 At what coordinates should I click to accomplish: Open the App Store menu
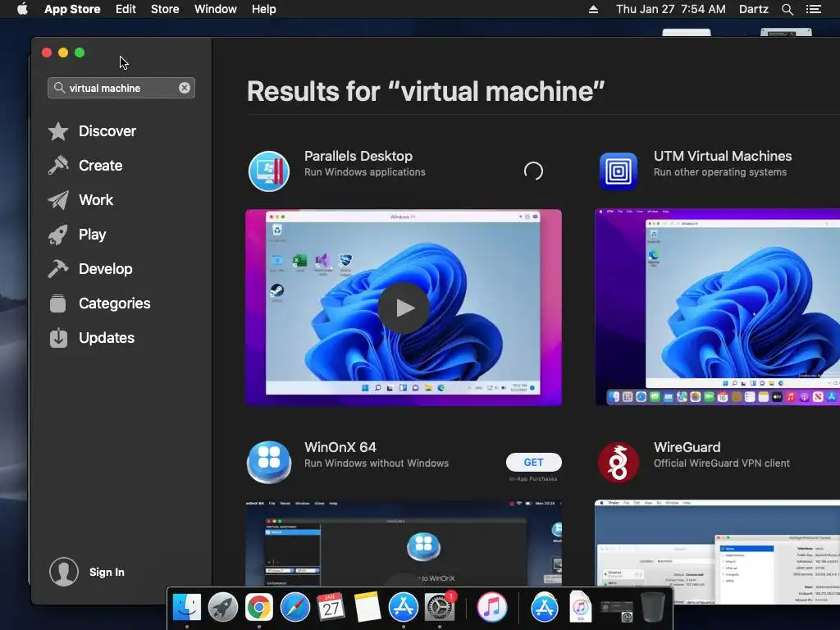(x=72, y=9)
